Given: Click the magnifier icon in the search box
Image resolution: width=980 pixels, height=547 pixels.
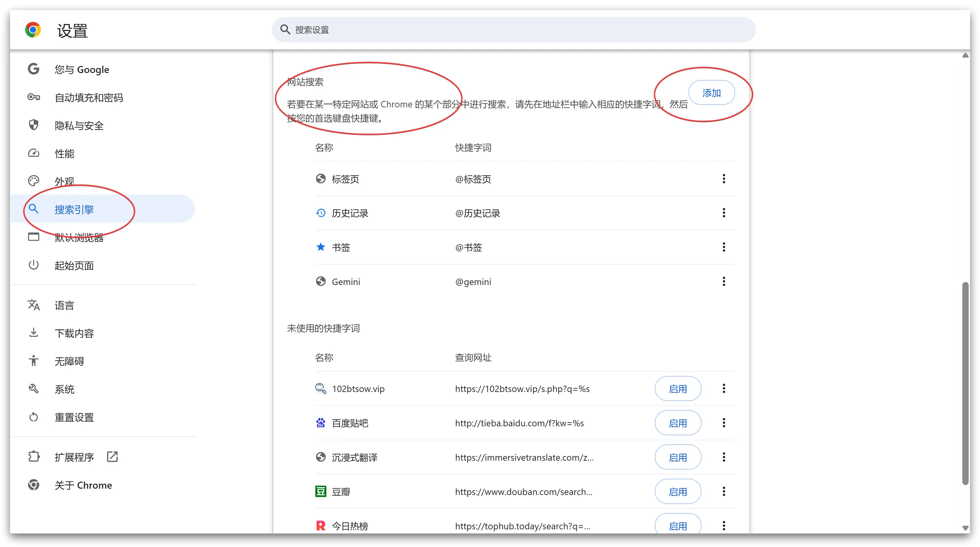Looking at the screenshot, I should 285,30.
